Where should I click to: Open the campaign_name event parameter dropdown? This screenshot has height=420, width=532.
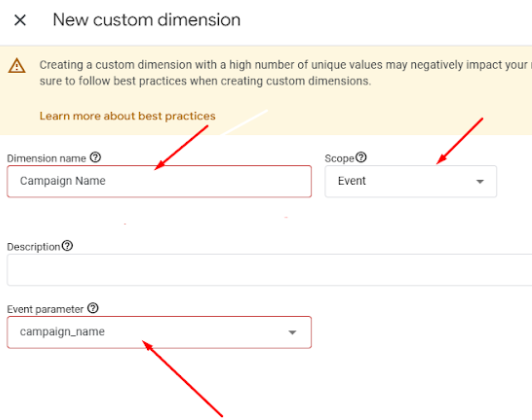[159, 332]
